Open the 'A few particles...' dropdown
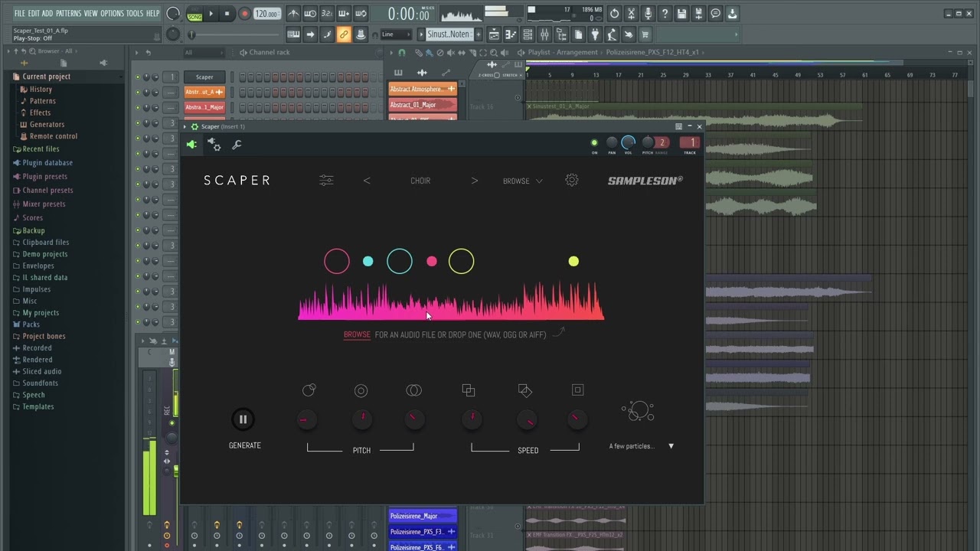This screenshot has height=551, width=980. click(x=641, y=446)
